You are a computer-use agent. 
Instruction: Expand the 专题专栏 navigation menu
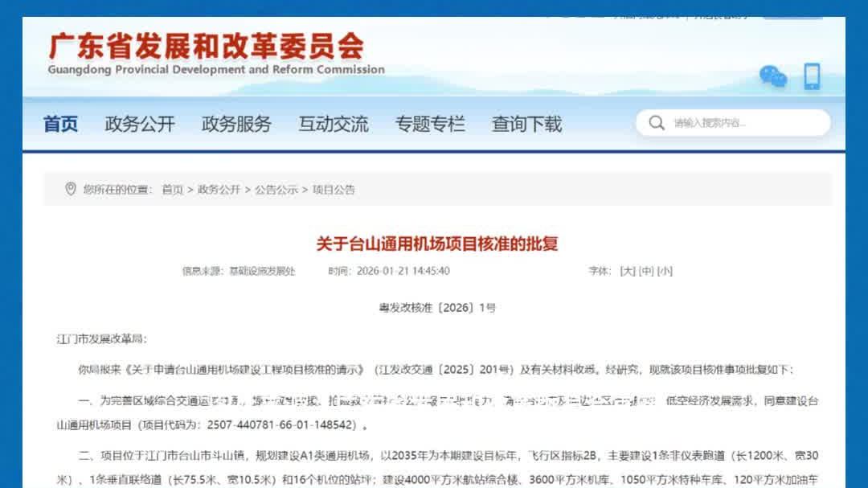click(x=430, y=124)
